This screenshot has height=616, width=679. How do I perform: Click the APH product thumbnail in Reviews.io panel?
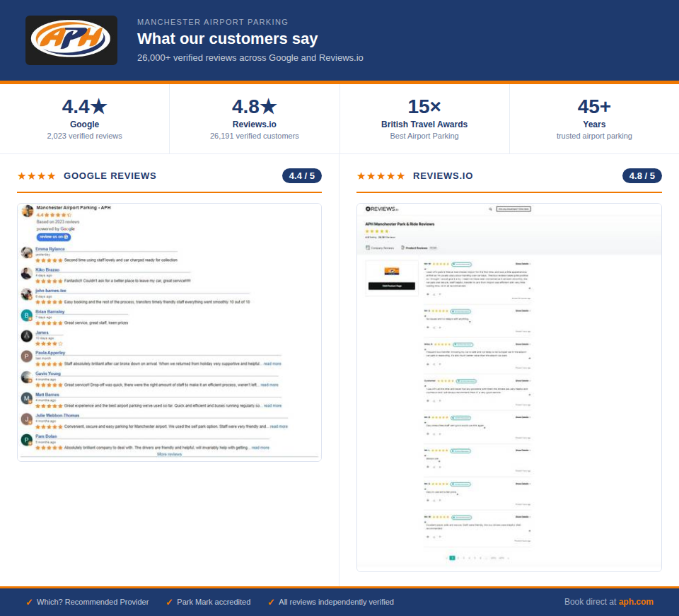point(391,272)
